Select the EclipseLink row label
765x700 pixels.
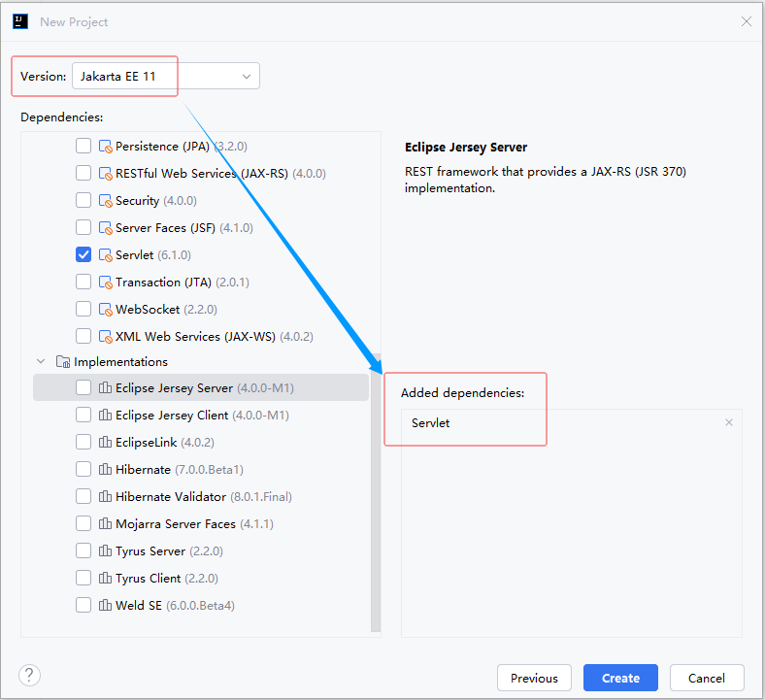pyautogui.click(x=146, y=443)
